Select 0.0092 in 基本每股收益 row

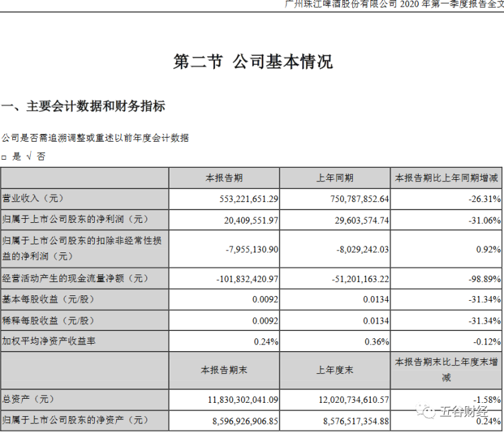(265, 299)
